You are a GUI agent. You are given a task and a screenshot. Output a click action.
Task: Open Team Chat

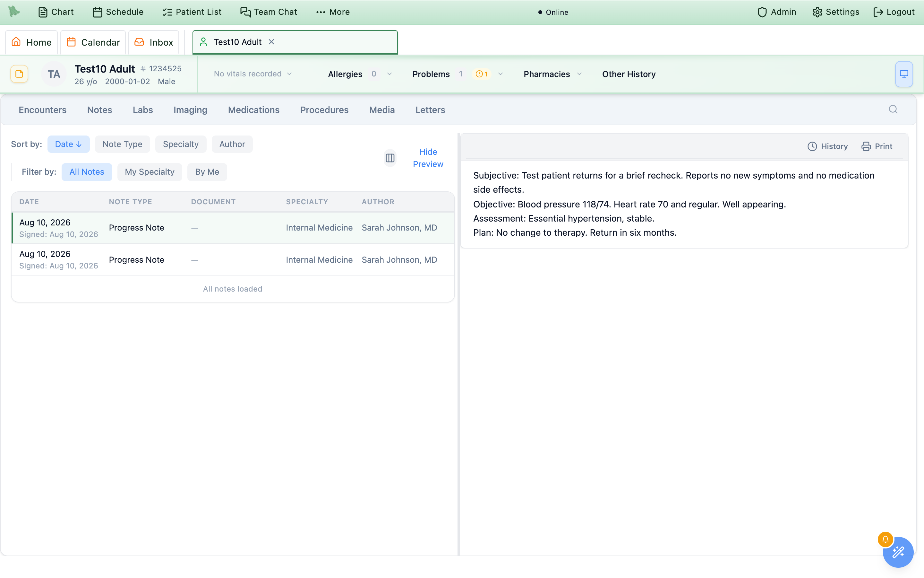[269, 12]
